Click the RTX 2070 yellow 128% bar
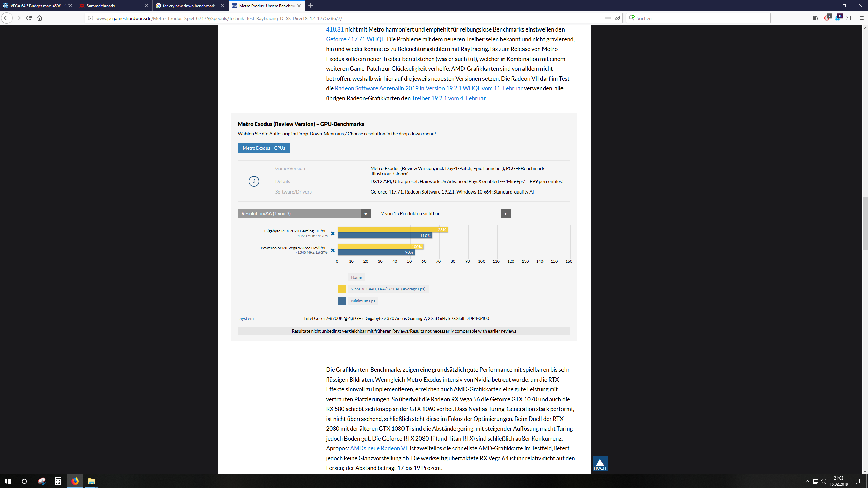Screen dimensions: 868x488 393,230
